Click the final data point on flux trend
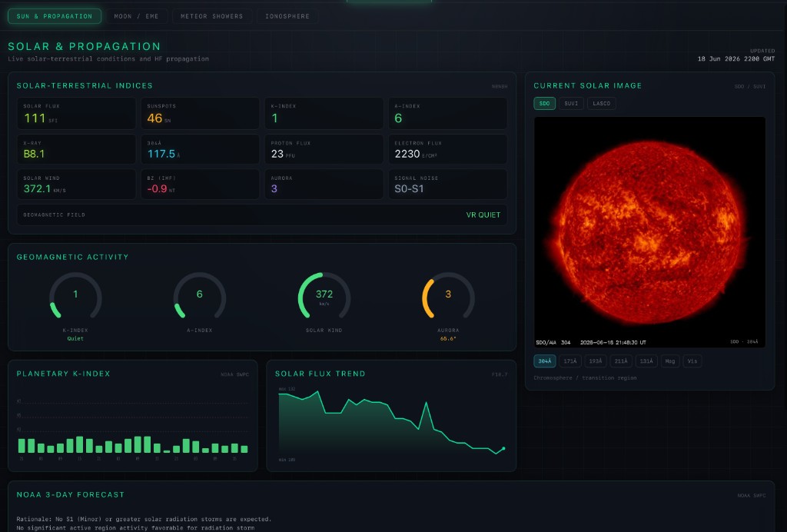 pos(503,448)
